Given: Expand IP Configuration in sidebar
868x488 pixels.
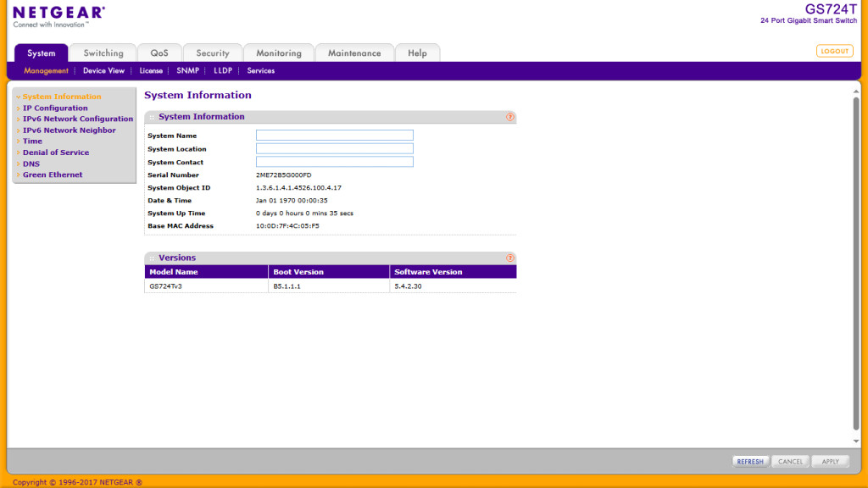Looking at the screenshot, I should click(x=54, y=108).
